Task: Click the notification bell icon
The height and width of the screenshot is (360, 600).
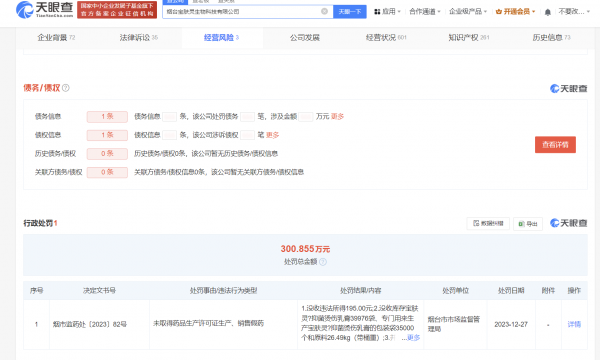Action: coord(548,12)
